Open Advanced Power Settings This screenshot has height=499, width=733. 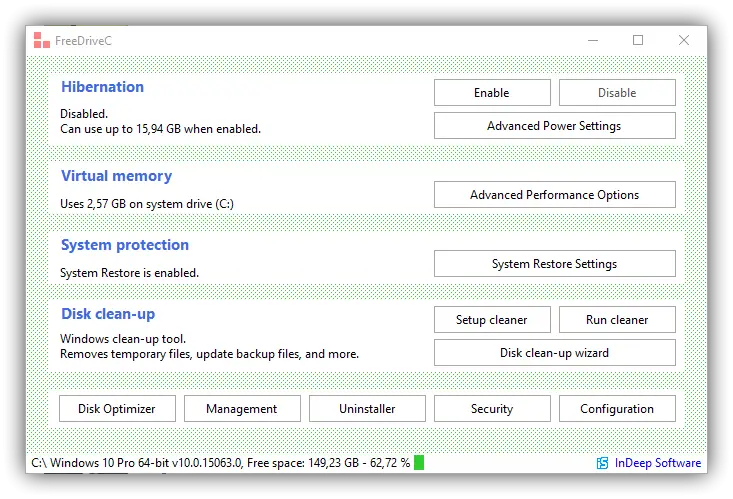(554, 126)
